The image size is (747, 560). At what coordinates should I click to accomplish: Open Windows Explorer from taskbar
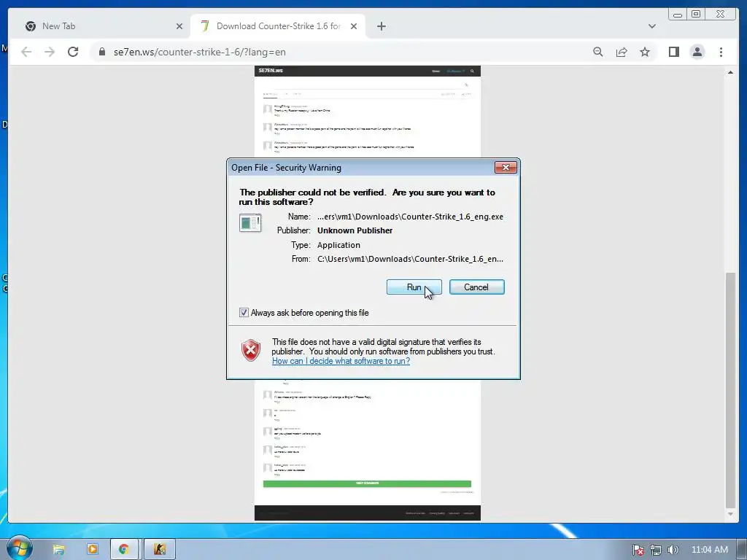point(58,550)
